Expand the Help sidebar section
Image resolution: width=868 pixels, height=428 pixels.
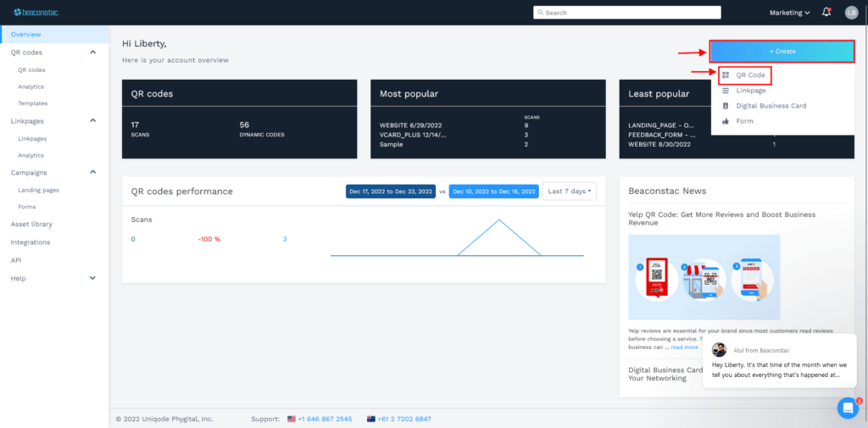pos(93,278)
